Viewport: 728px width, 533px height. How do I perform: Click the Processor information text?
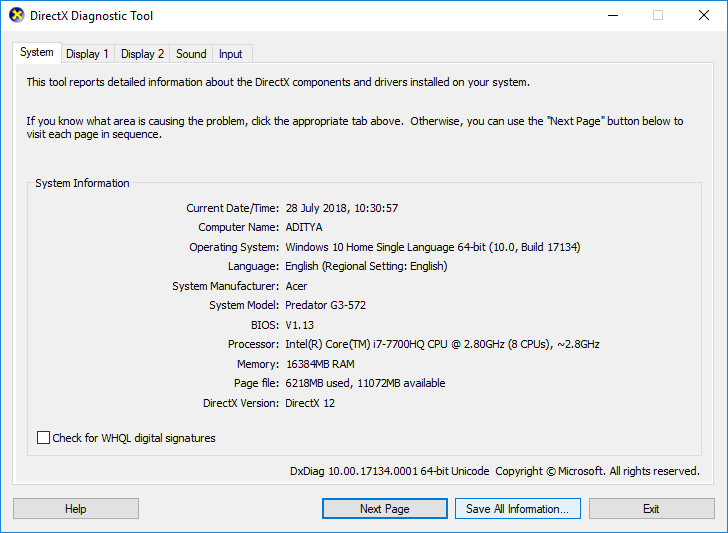[442, 344]
